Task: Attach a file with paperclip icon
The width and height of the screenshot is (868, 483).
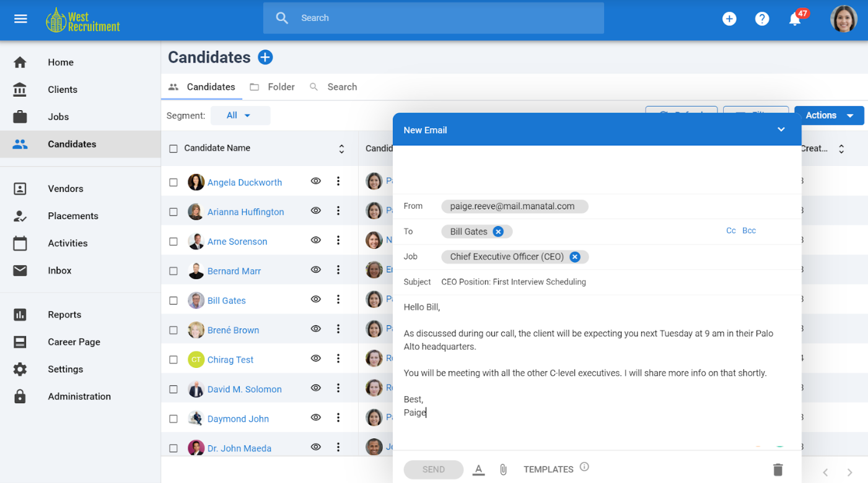Action: 503,470
